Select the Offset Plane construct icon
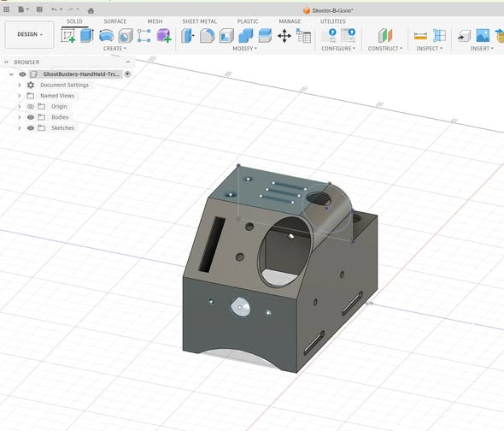 385,35
